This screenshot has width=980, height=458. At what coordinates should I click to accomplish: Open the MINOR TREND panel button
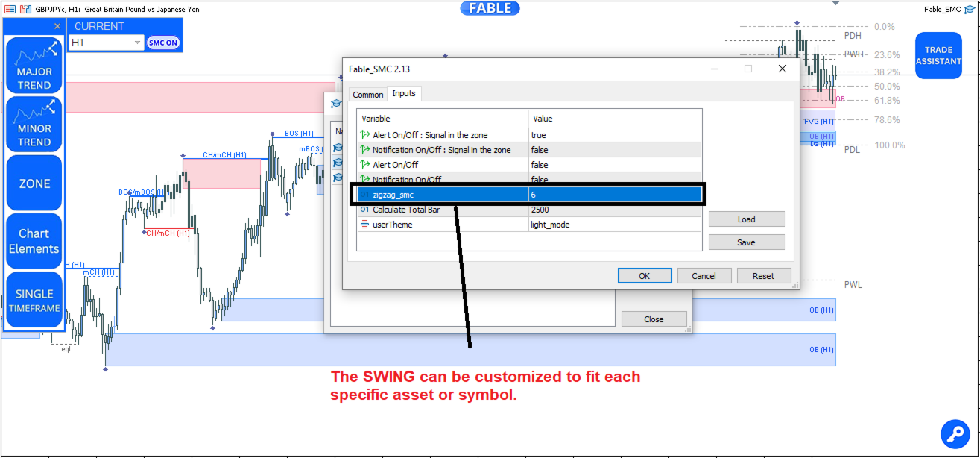coord(34,123)
